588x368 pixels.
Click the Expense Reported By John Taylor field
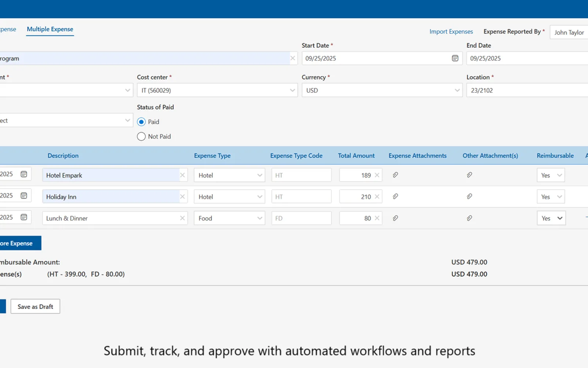(x=569, y=32)
